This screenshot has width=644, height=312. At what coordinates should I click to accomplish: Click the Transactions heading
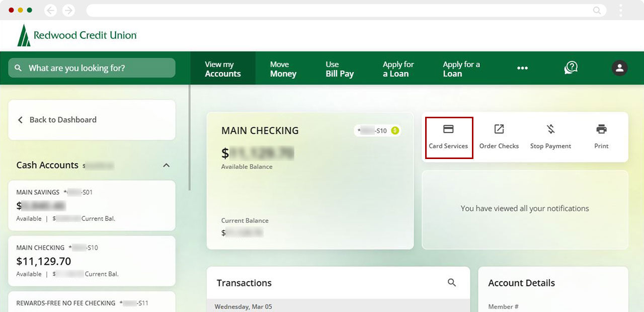click(244, 283)
